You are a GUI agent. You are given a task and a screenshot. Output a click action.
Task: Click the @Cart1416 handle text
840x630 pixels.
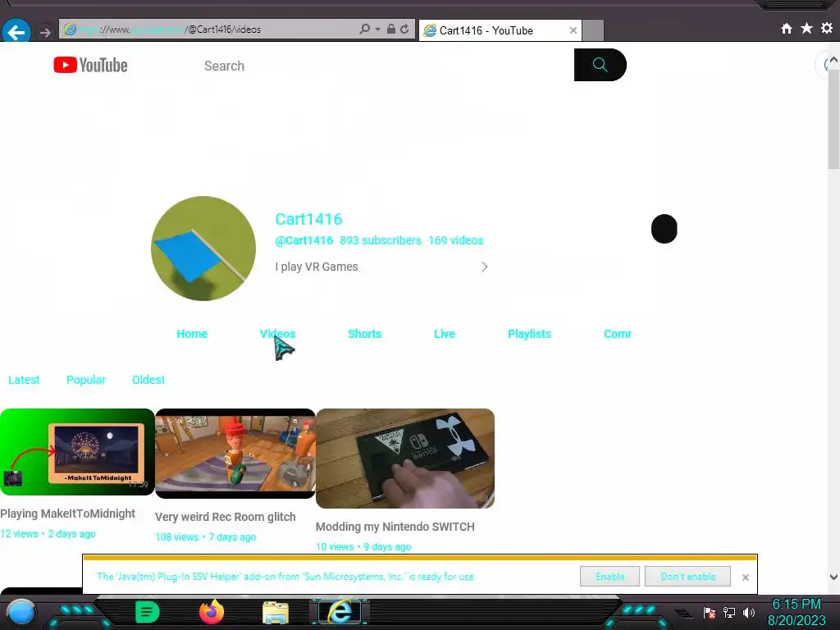[304, 240]
